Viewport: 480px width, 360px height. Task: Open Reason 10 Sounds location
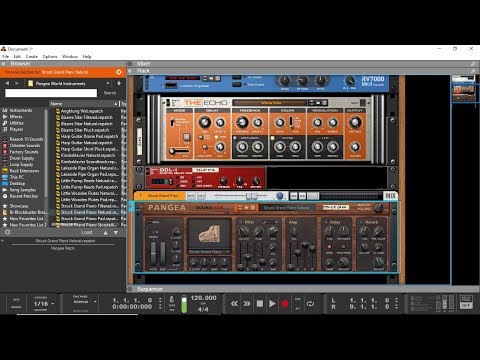(26, 139)
